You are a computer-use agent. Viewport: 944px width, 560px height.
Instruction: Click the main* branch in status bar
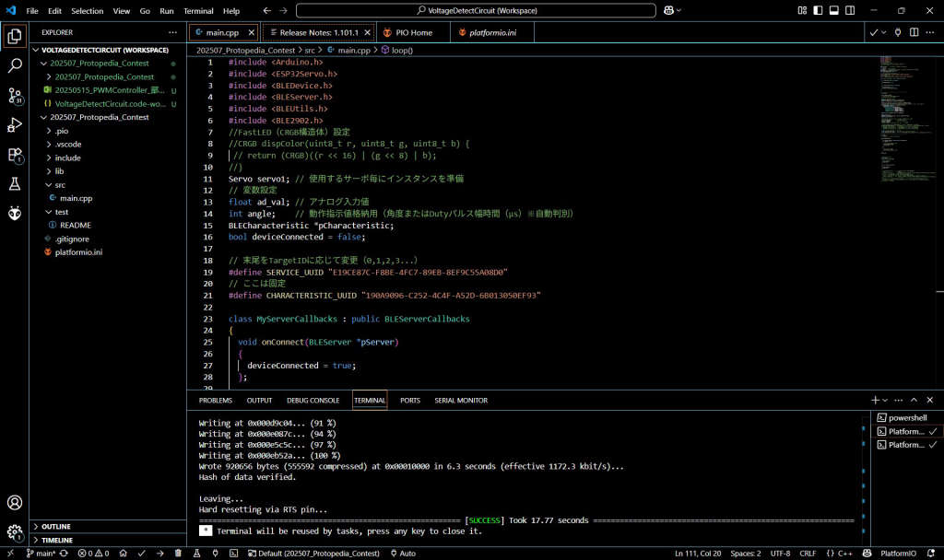click(41, 554)
